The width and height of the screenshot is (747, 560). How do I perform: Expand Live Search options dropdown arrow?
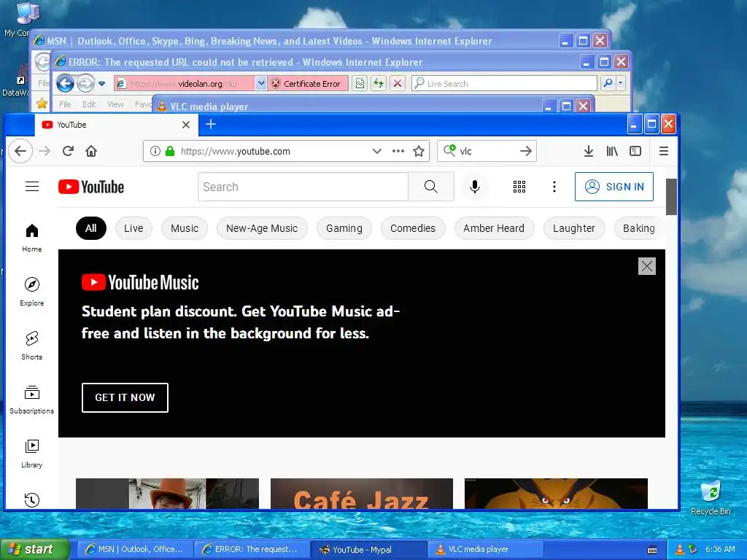pos(620,83)
